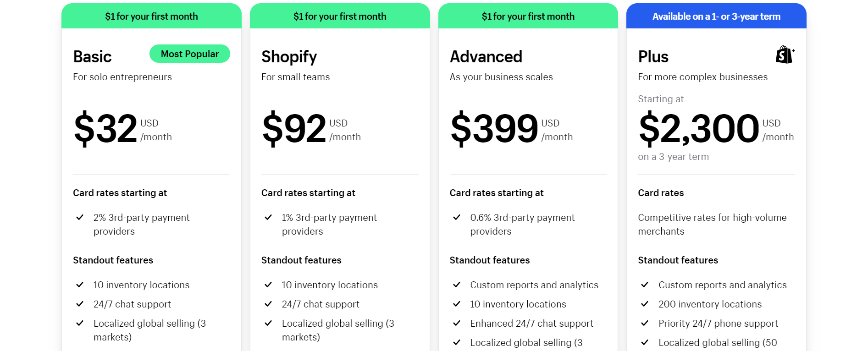Screen dimensions: 868x351
Task: Select the Basic plan heading
Action: 93,57
